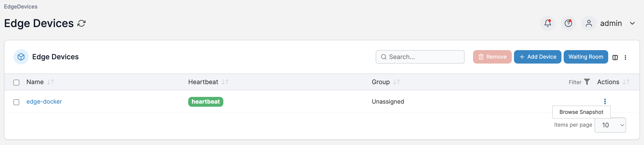Sort by Name column arrows
The height and width of the screenshot is (145, 644).
point(51,82)
